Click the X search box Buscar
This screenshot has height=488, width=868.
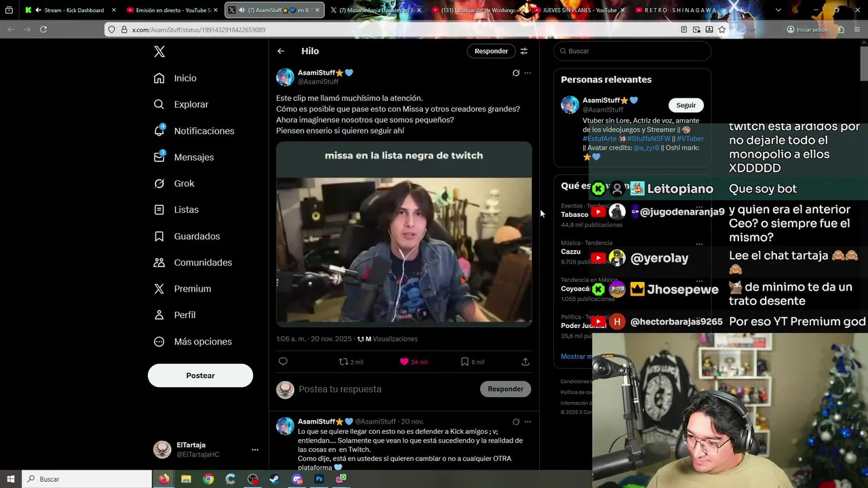(632, 51)
